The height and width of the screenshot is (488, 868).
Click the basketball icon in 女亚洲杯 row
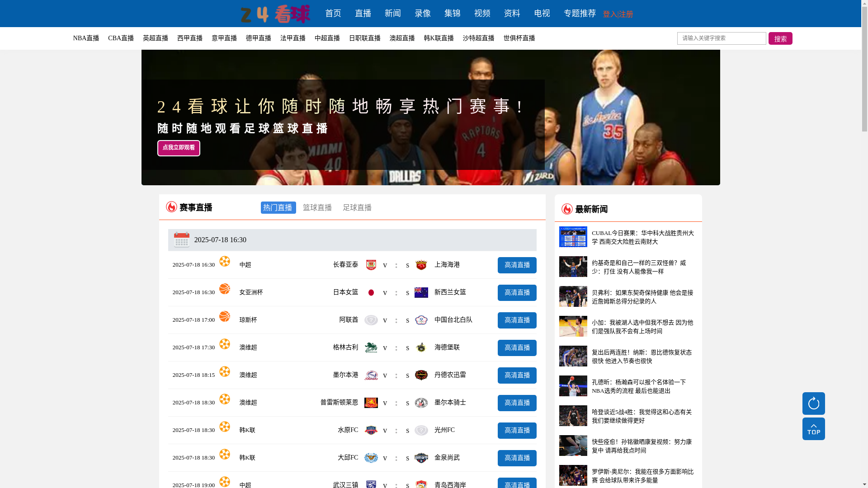pyautogui.click(x=225, y=289)
